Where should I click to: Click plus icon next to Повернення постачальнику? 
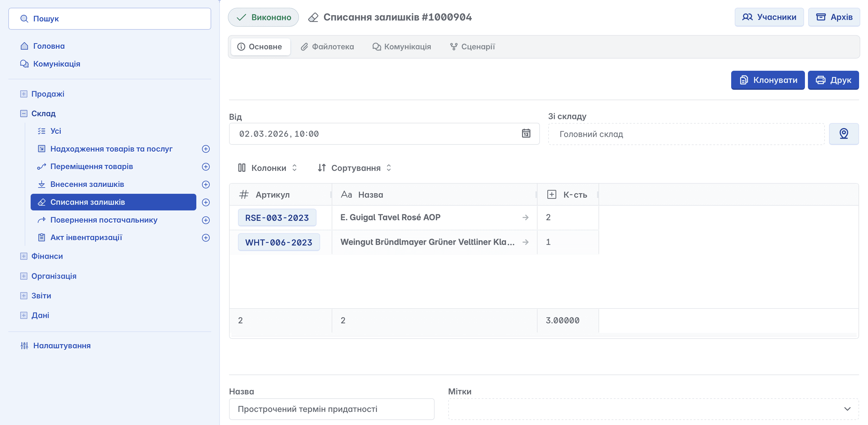click(x=206, y=220)
